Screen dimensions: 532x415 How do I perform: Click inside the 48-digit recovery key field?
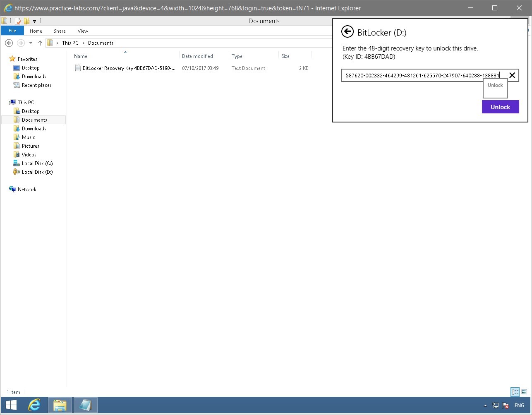click(x=418, y=75)
